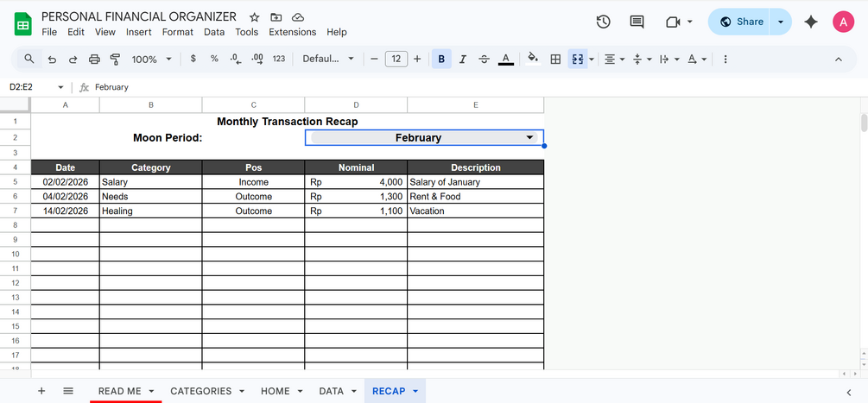Pick a text color

505,60
